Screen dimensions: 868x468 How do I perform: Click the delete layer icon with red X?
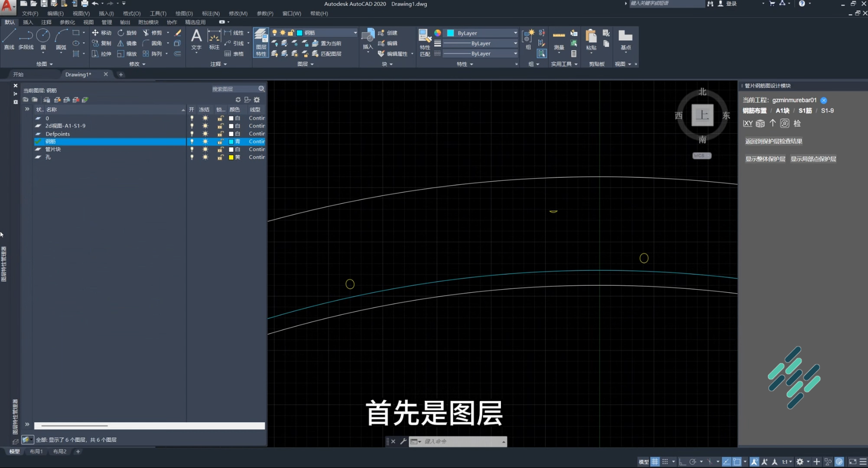(x=76, y=100)
